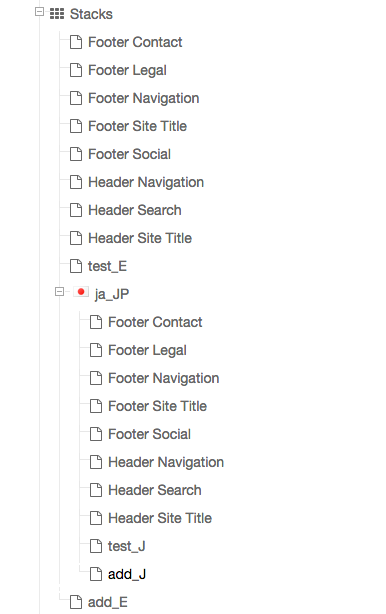Click page icon beside test_J
Viewport: 386px width, 614px height.
point(96,546)
